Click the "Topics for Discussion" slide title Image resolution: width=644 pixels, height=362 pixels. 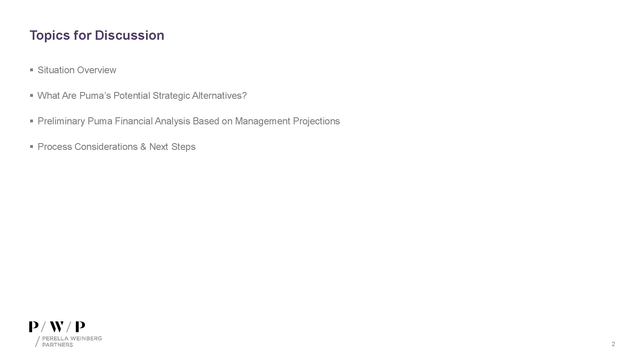pyautogui.click(x=97, y=35)
